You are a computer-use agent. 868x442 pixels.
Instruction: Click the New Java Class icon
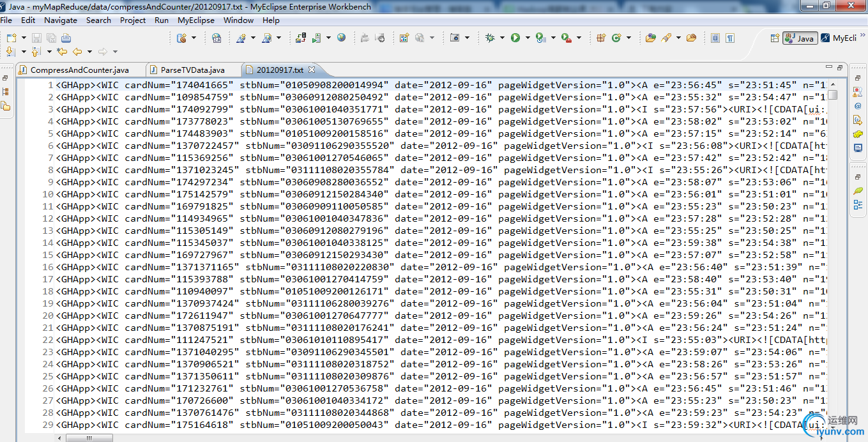click(x=616, y=38)
